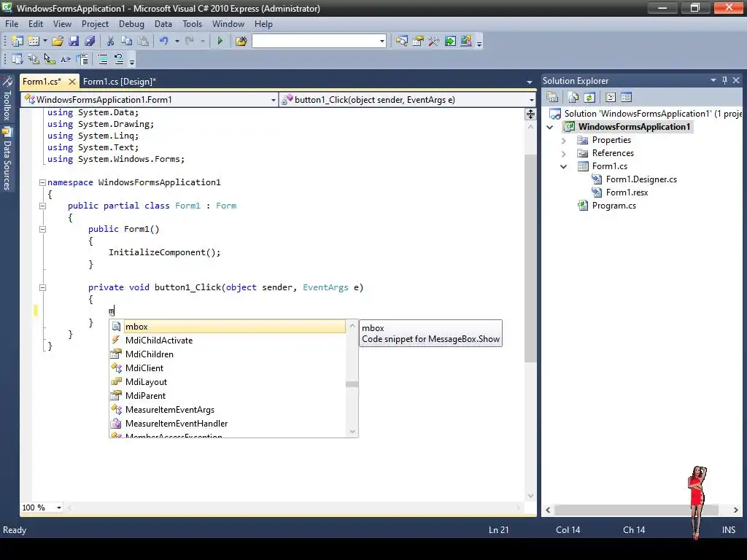
Task: Start debugging with green play icon
Action: click(220, 41)
